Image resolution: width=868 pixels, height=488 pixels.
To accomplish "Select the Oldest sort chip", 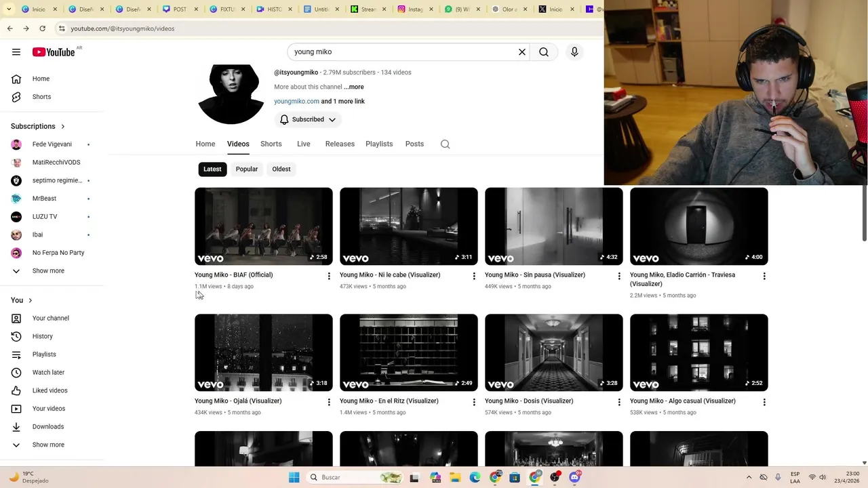I will click(281, 169).
